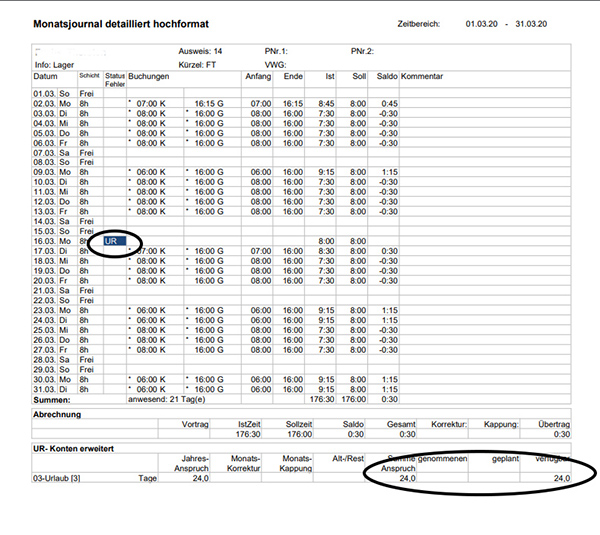Click the '31.03. Di' date cell
Viewport: 600px width, 535px height.
click(50, 389)
